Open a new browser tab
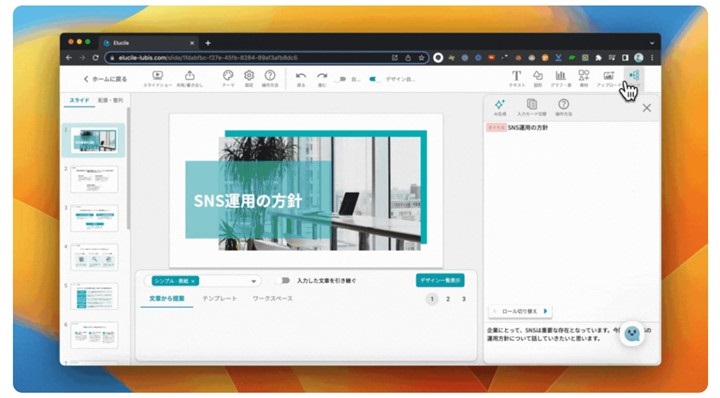The image size is (720, 398). pos(208,43)
